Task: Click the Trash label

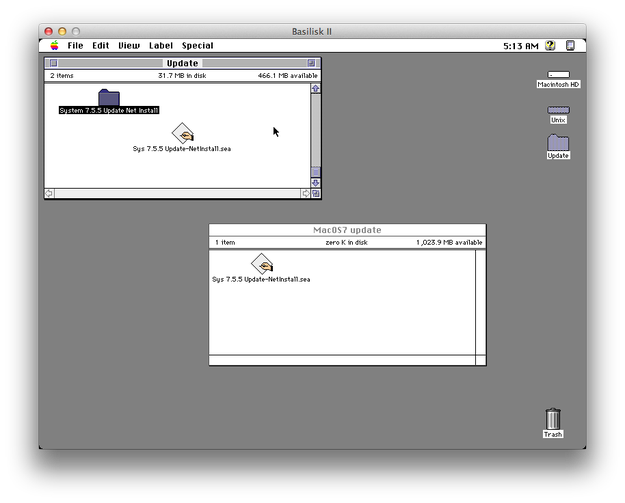Action: click(x=553, y=434)
